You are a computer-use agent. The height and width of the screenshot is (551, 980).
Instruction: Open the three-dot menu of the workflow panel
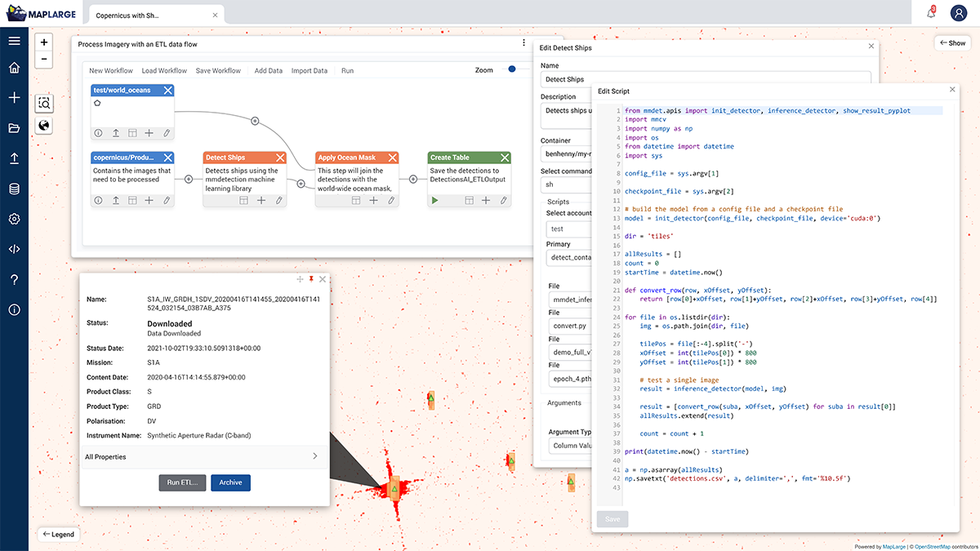click(x=523, y=41)
